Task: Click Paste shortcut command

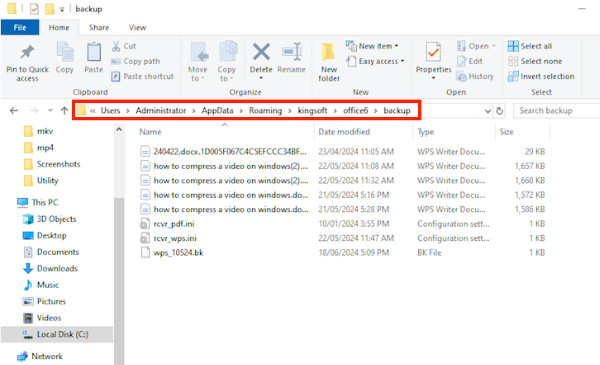Action: pos(142,76)
